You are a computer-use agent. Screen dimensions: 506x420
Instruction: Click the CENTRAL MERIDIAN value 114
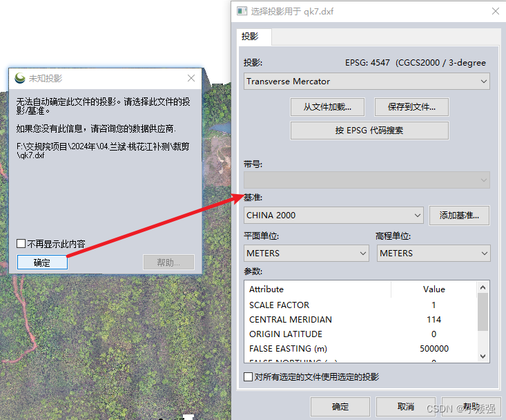tap(434, 320)
